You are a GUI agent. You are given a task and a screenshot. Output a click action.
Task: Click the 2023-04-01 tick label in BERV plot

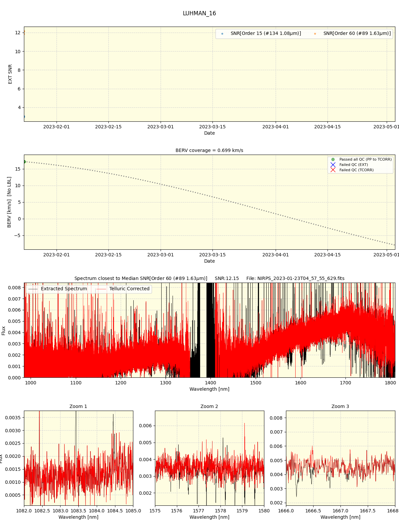point(276,255)
